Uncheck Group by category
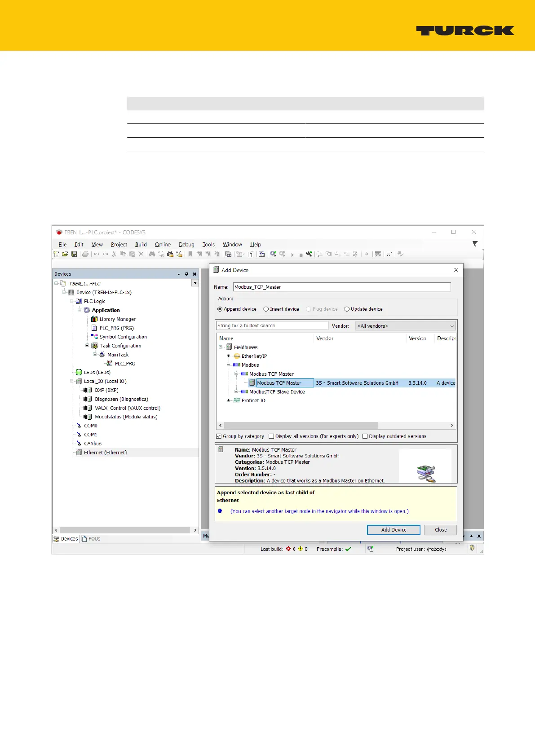 pos(219,436)
